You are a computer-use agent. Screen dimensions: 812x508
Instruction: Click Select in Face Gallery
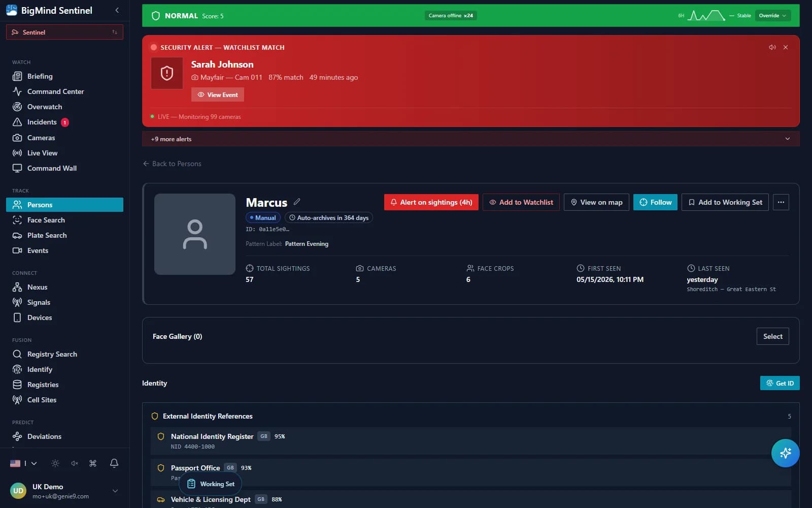tap(772, 336)
